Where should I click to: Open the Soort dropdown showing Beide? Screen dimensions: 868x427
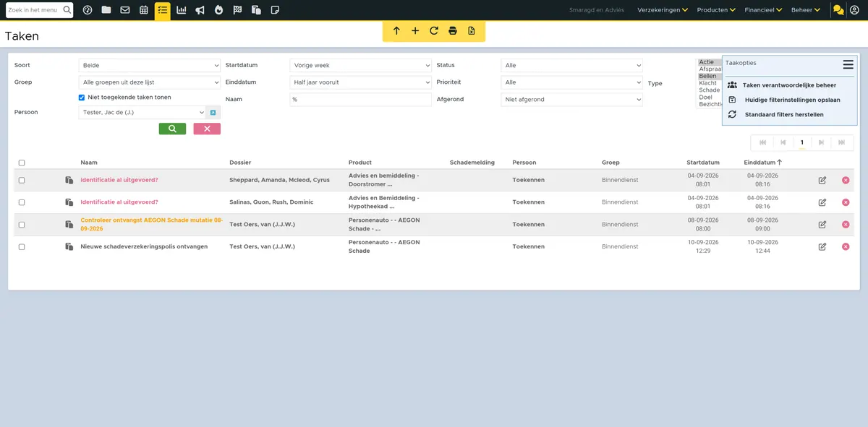(149, 66)
